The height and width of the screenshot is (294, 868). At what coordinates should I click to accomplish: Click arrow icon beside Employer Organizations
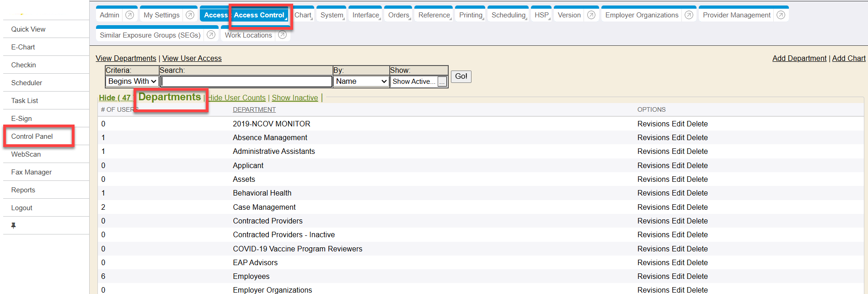(689, 15)
